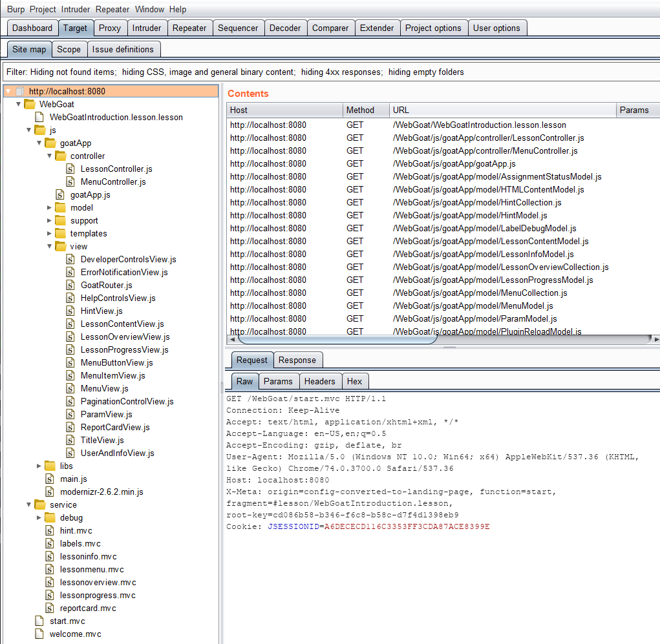Collapse the http://localhost:8080 root node
The image size is (660, 644).
(8, 91)
